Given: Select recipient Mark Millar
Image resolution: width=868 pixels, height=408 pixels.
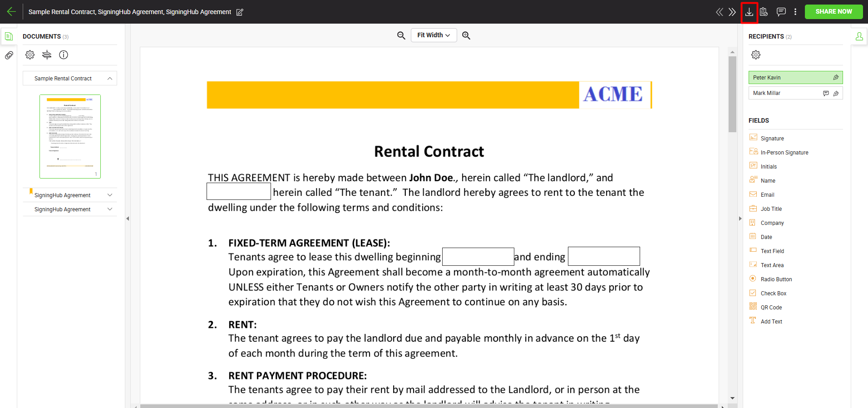Looking at the screenshot, I should click(x=795, y=93).
